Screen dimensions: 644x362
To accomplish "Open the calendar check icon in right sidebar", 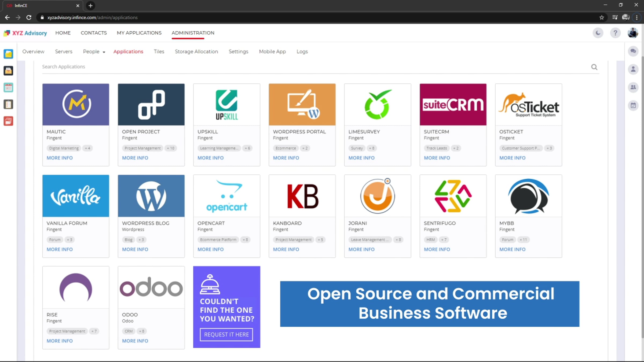I will (633, 105).
